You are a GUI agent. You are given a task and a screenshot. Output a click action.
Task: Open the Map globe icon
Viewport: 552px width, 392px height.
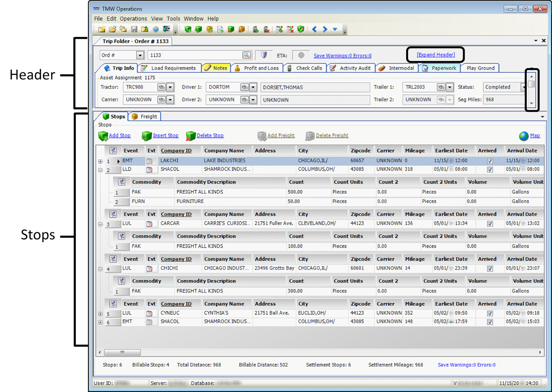(523, 136)
